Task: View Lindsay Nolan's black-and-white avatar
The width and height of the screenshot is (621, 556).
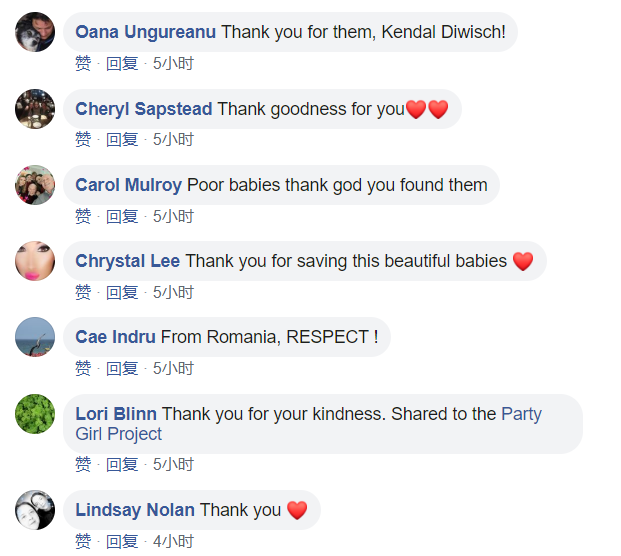Action: tap(35, 510)
